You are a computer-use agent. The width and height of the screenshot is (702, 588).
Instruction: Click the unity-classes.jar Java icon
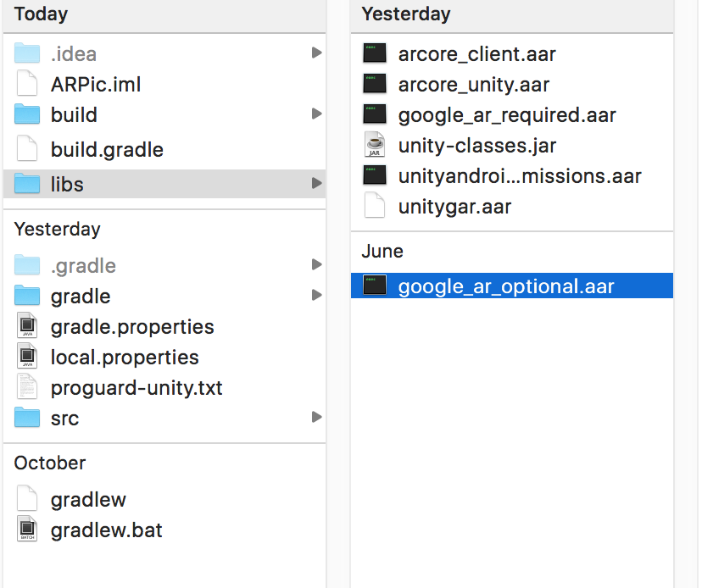(x=374, y=146)
